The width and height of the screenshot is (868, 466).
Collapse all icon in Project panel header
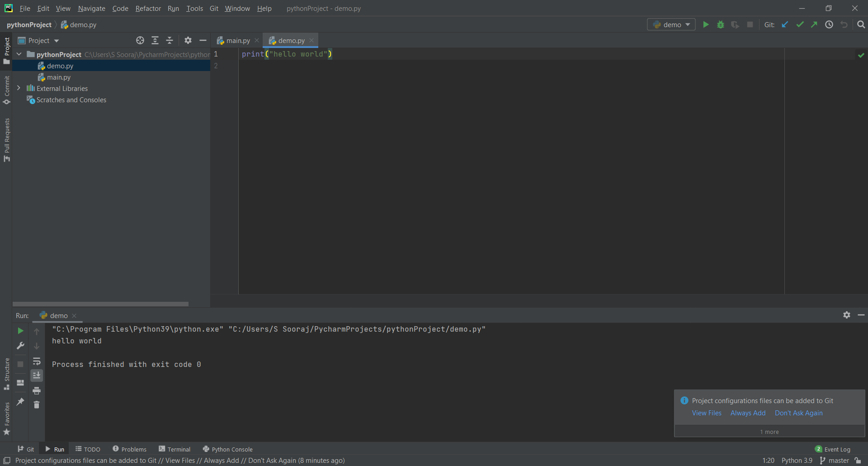(x=170, y=41)
